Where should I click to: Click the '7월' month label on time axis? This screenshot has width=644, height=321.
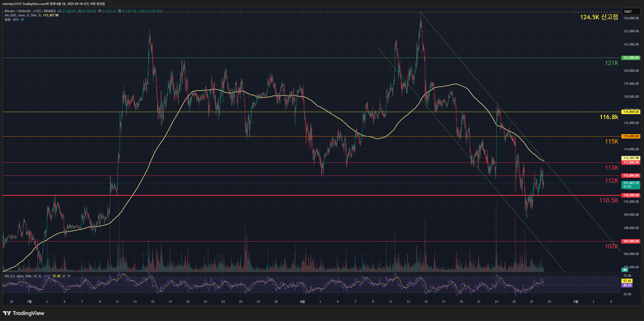click(x=29, y=302)
